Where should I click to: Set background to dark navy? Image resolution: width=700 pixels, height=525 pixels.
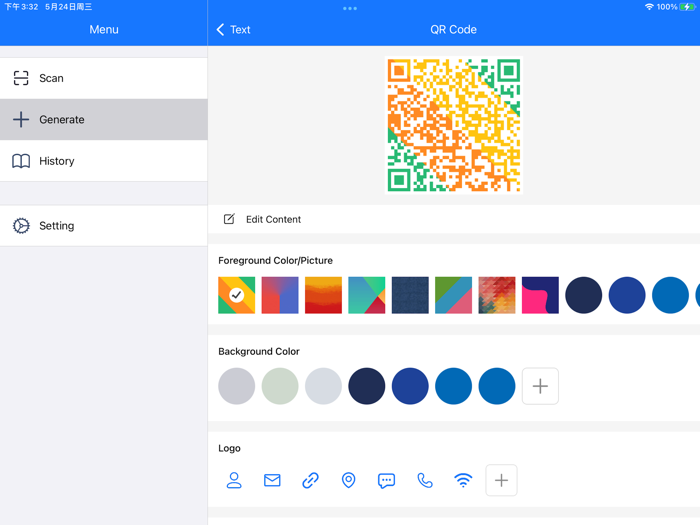pos(367,386)
